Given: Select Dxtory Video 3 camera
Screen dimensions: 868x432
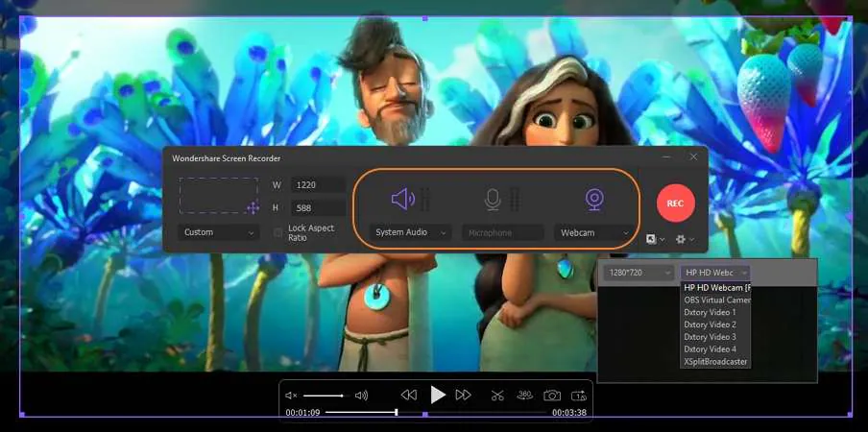Looking at the screenshot, I should (x=715, y=337).
